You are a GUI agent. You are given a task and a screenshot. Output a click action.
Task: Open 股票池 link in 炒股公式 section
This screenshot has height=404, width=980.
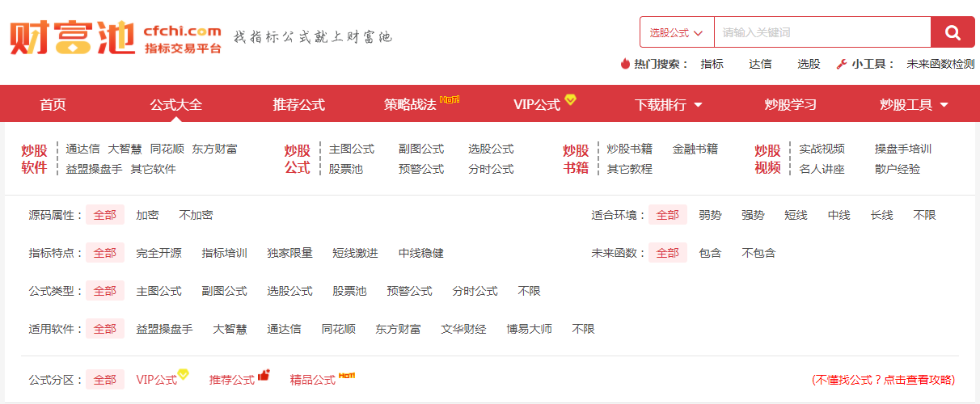click(346, 169)
